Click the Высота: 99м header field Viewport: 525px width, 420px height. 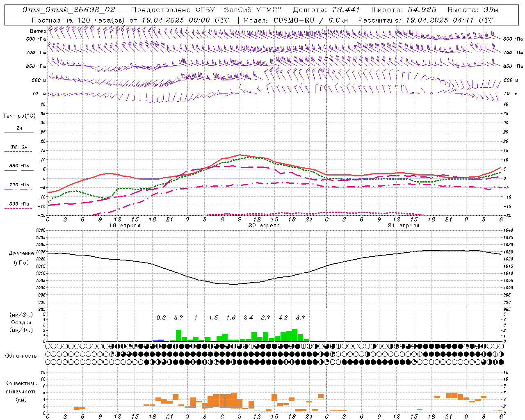coord(473,10)
